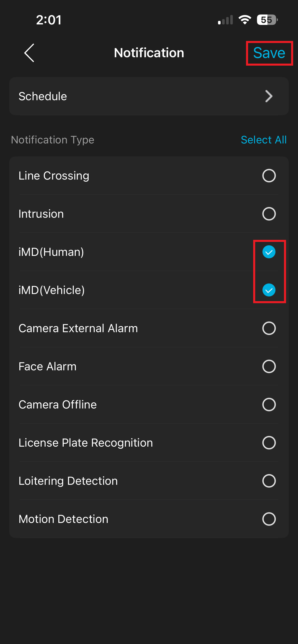
Task: Uncheck the iMD(Vehicle) notification
Action: click(x=269, y=290)
